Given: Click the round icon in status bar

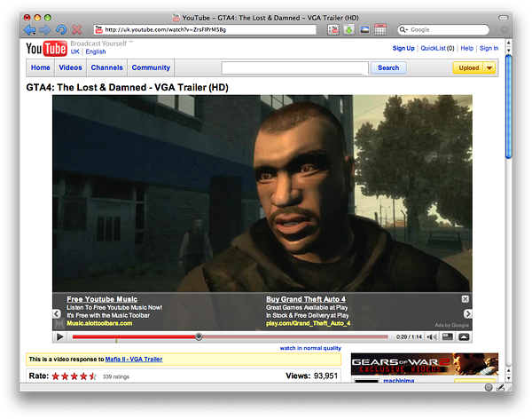Looking at the screenshot, I should [x=489, y=387].
